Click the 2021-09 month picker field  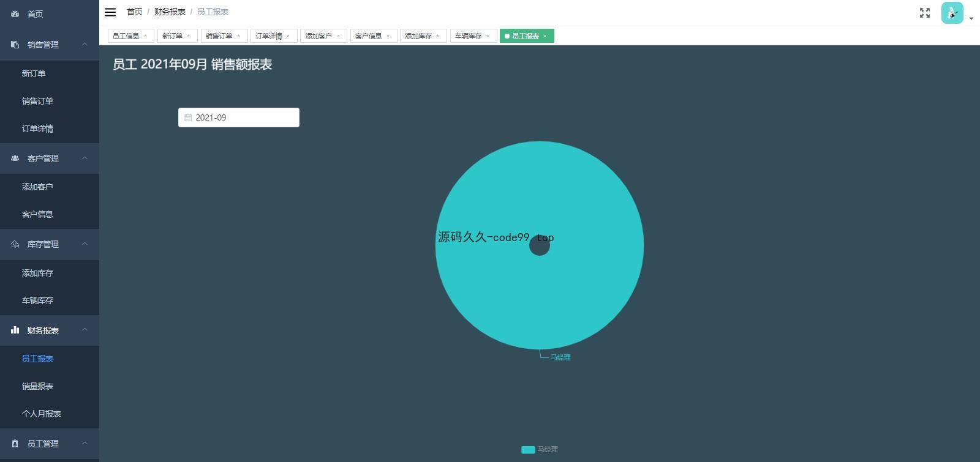tap(239, 117)
